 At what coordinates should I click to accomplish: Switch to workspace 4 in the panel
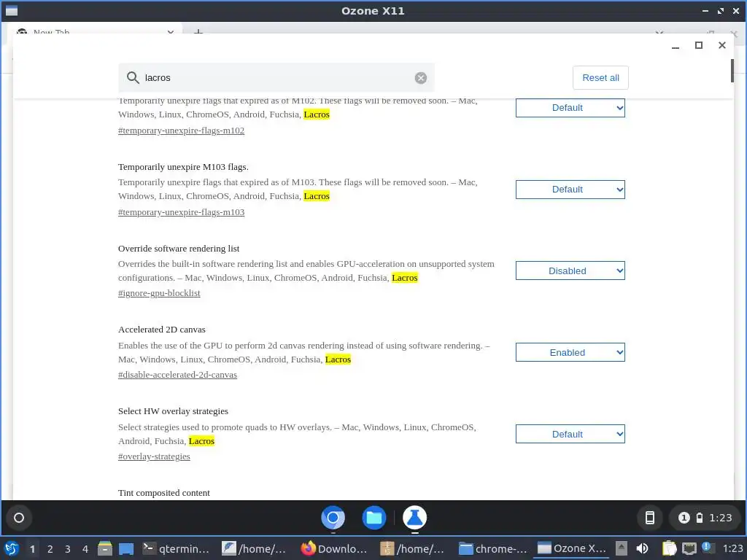[x=85, y=549]
